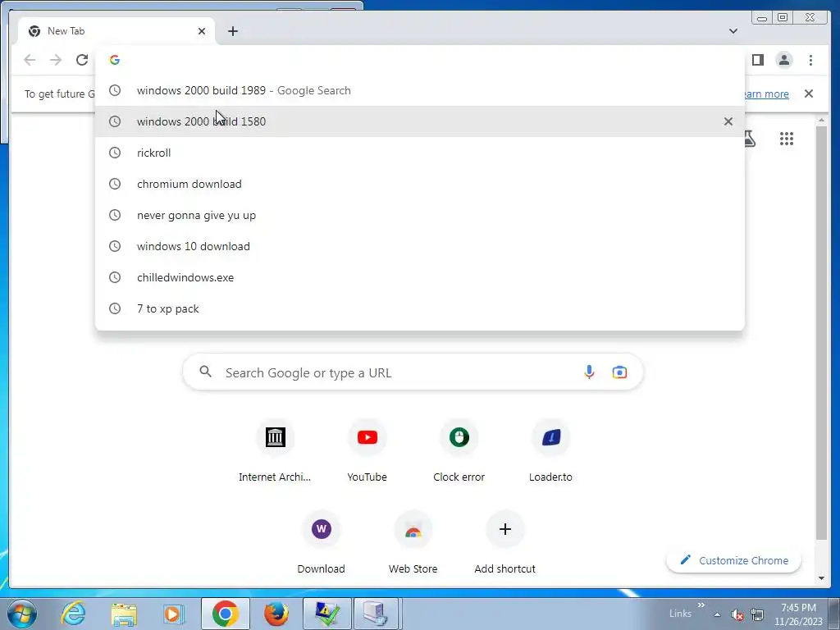Click the network tray icon
The image size is (840, 630).
(x=757, y=614)
